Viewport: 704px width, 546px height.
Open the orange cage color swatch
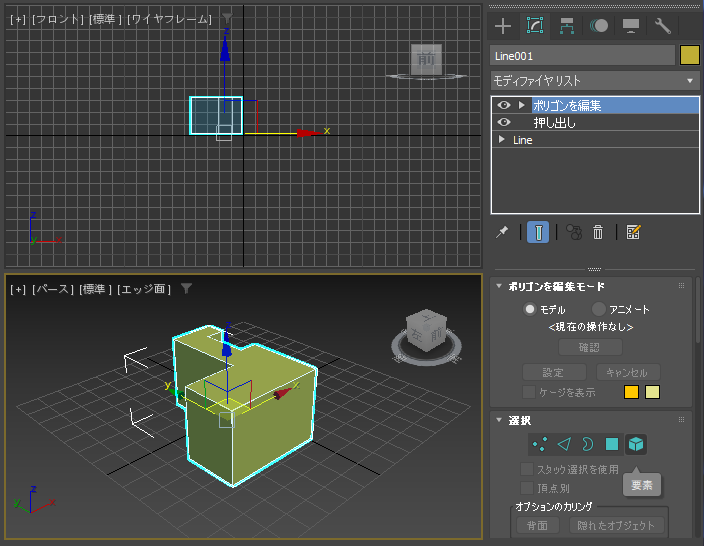(631, 392)
